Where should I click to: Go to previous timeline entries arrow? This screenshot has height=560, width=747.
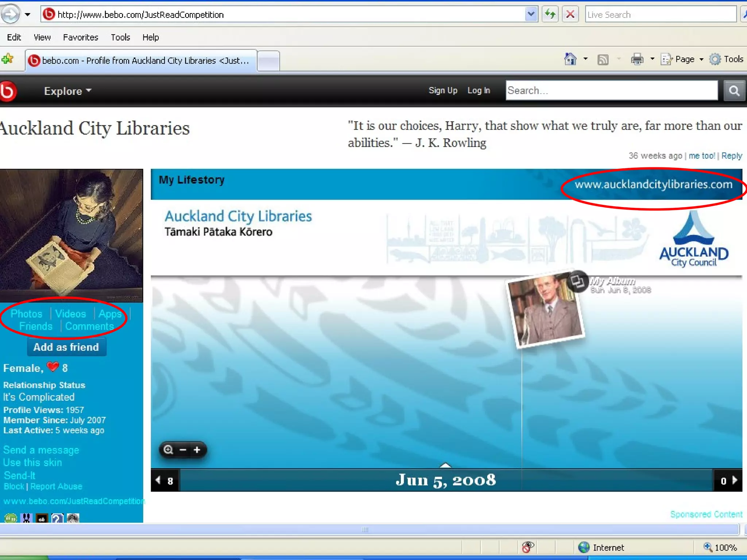tap(158, 480)
